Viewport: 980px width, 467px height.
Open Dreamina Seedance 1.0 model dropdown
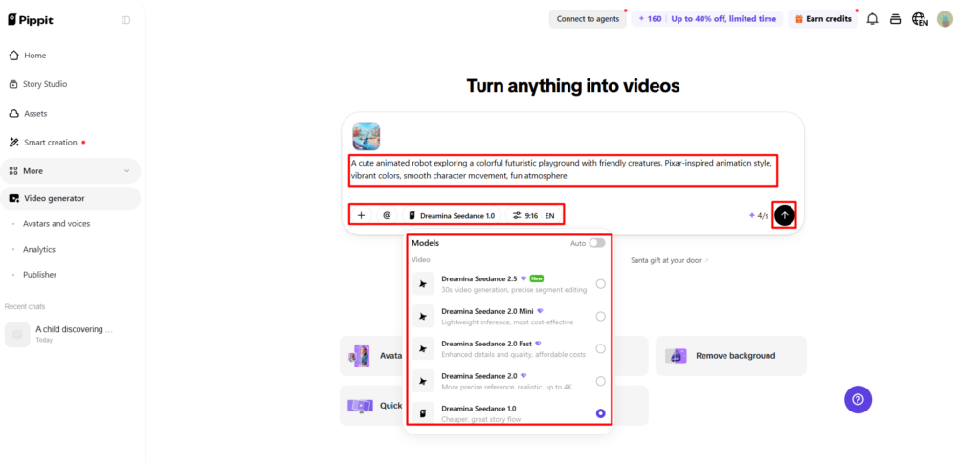[452, 215]
